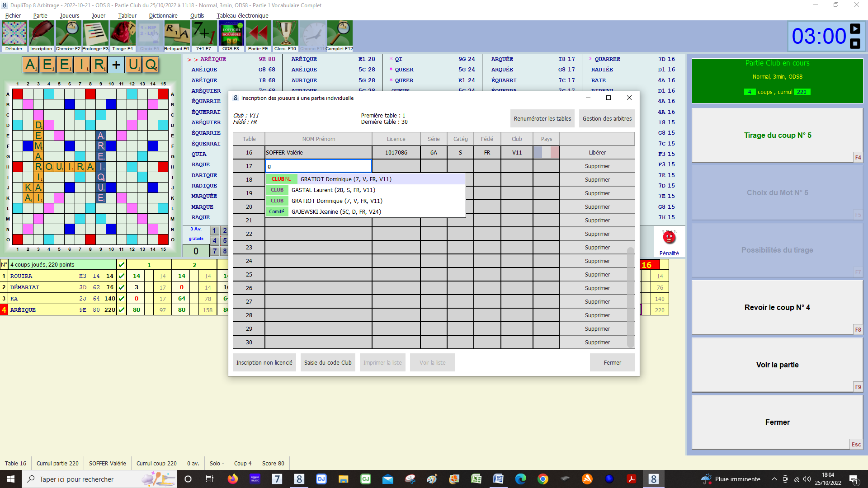Click the Tirage F4 letter bag icon
Viewport: 868px width, 488px height.
pyautogui.click(x=123, y=34)
